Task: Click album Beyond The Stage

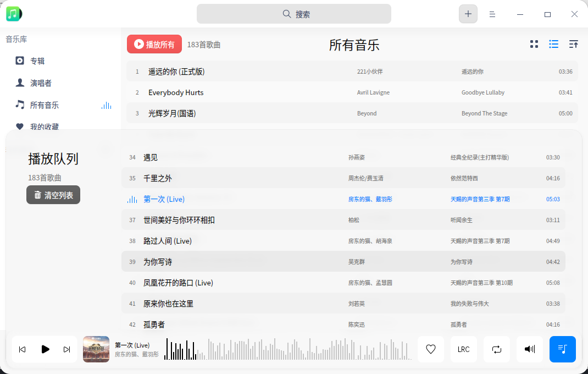Action: 484,113
